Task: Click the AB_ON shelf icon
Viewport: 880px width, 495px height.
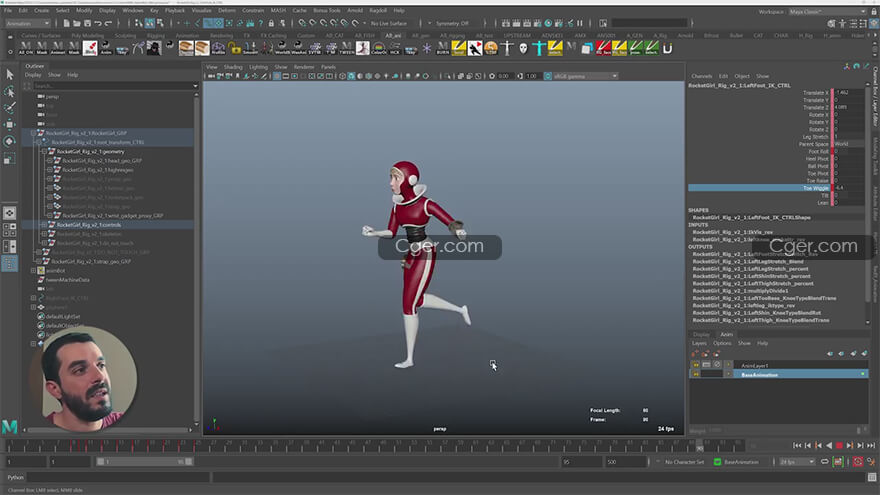Action: pyautogui.click(x=26, y=48)
